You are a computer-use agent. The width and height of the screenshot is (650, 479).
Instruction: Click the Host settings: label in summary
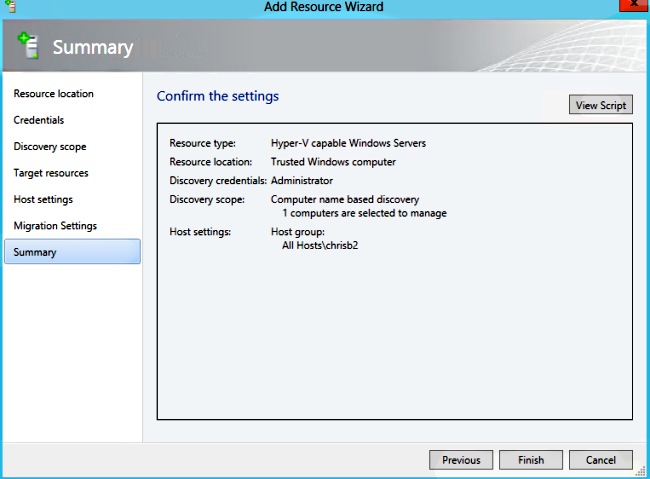pos(200,232)
